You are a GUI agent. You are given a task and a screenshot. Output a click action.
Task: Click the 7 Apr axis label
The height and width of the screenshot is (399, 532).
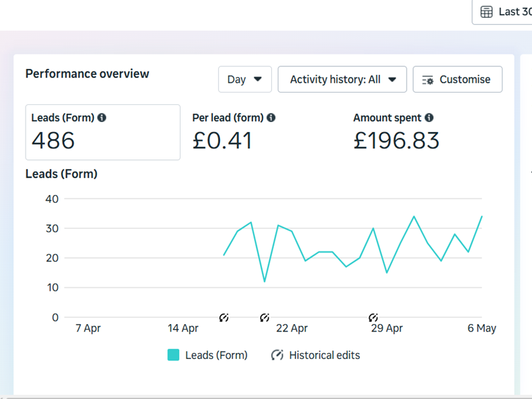pyautogui.click(x=88, y=328)
